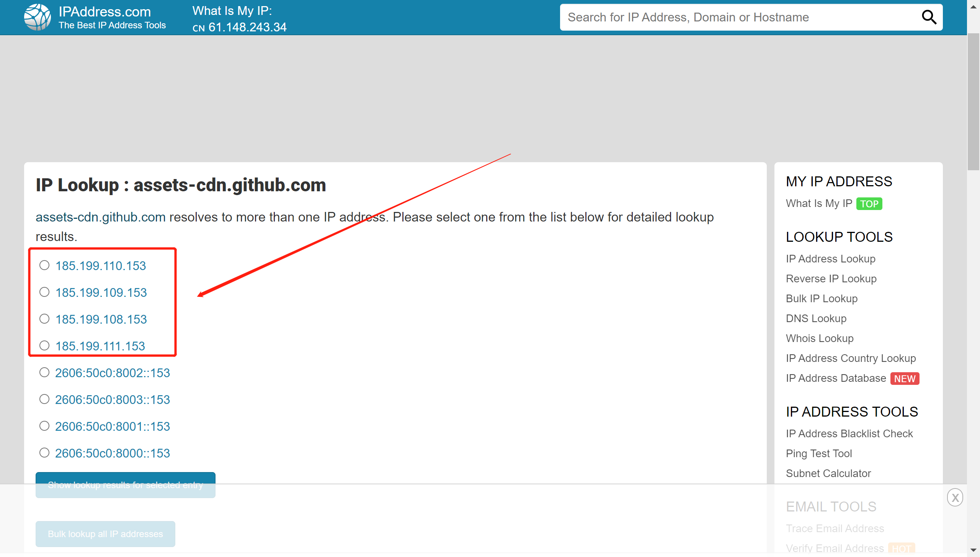Select radio button for 185.199.110.153

coord(44,265)
